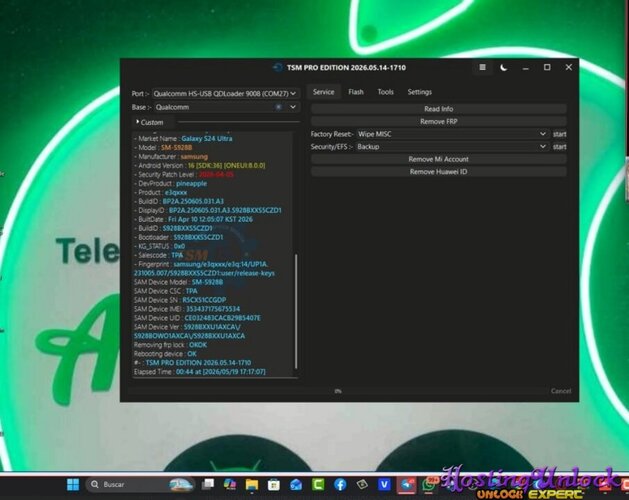Screen dimensions: 629x500
Task: Click the TSM logo icon in title bar
Action: pyautogui.click(x=277, y=67)
